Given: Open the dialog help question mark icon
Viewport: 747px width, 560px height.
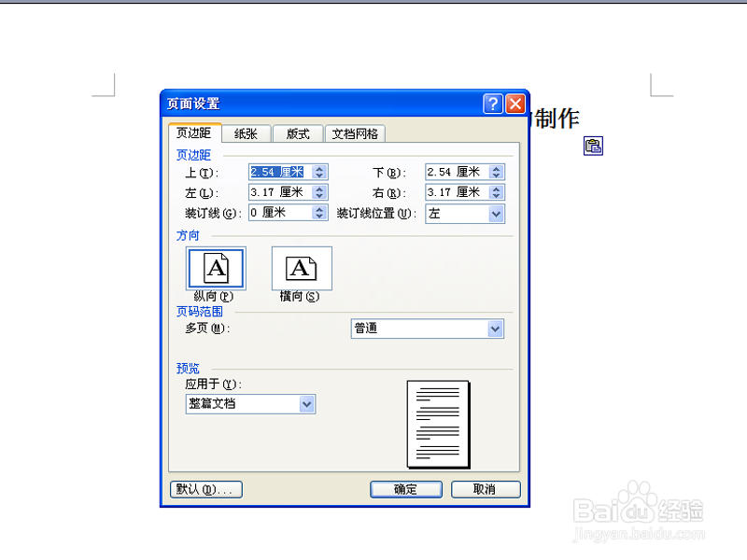Looking at the screenshot, I should point(492,103).
